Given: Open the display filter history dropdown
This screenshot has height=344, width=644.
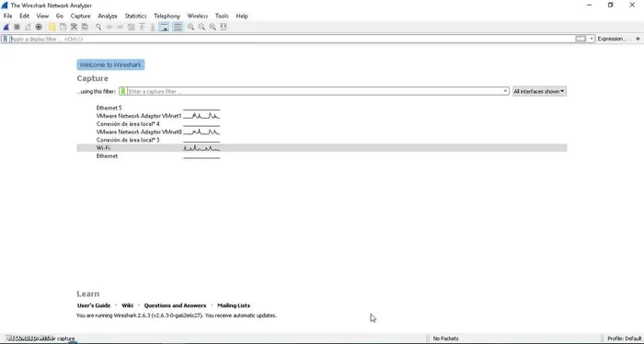Looking at the screenshot, I should tap(592, 39).
